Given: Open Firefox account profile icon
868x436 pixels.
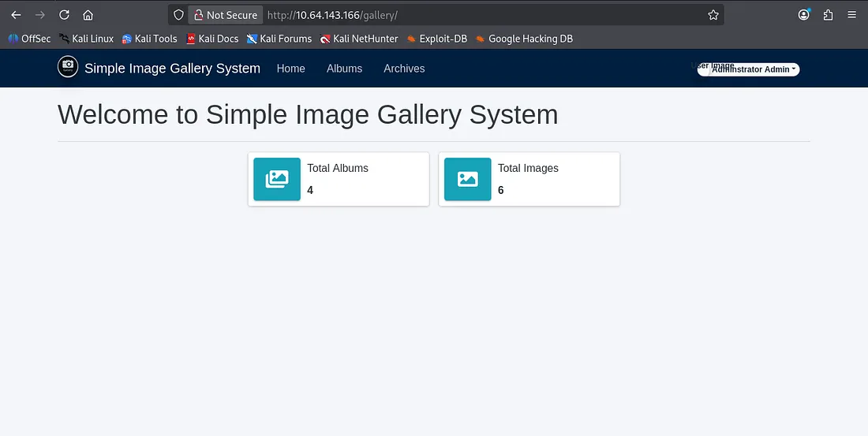Looking at the screenshot, I should 804,15.
